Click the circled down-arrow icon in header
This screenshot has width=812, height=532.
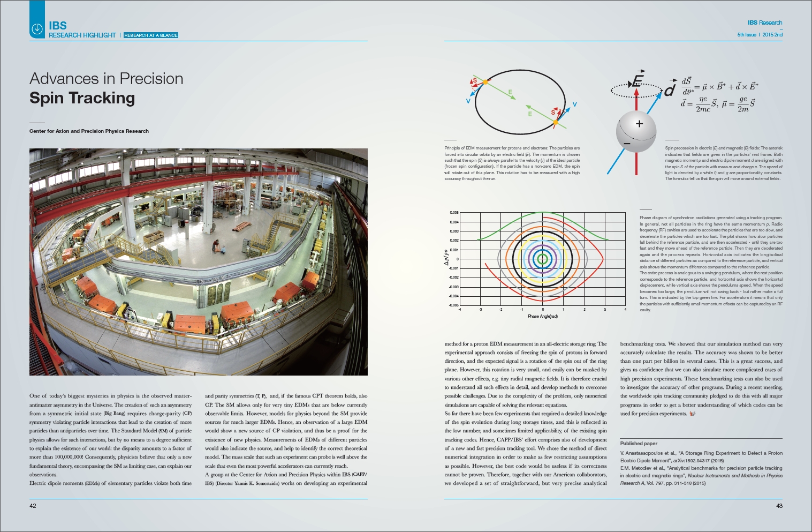pyautogui.click(x=37, y=29)
